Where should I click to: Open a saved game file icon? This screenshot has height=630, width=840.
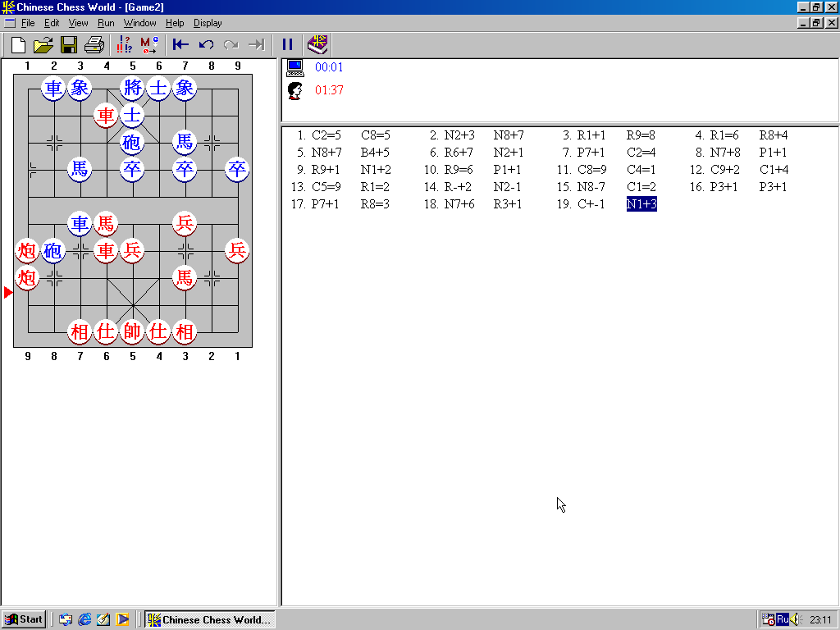pyautogui.click(x=43, y=45)
